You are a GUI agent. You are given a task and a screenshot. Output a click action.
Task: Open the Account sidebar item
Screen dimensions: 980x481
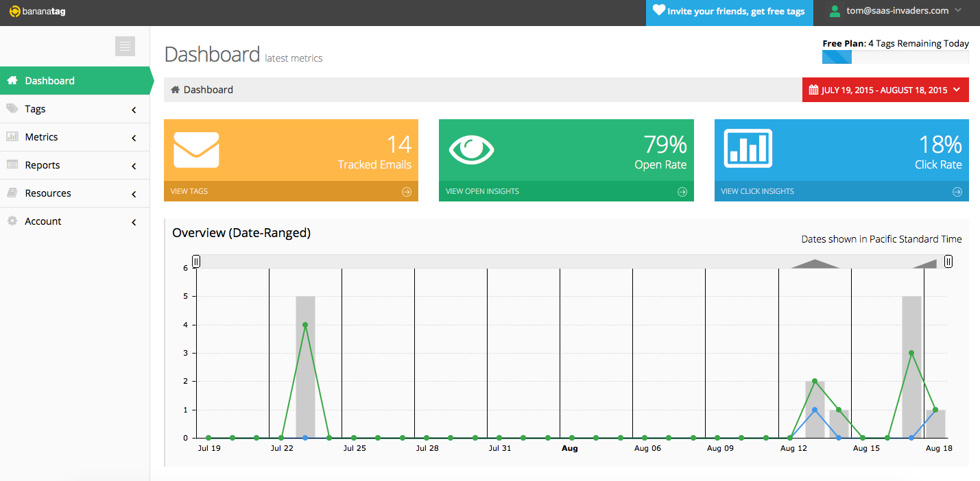pos(75,221)
